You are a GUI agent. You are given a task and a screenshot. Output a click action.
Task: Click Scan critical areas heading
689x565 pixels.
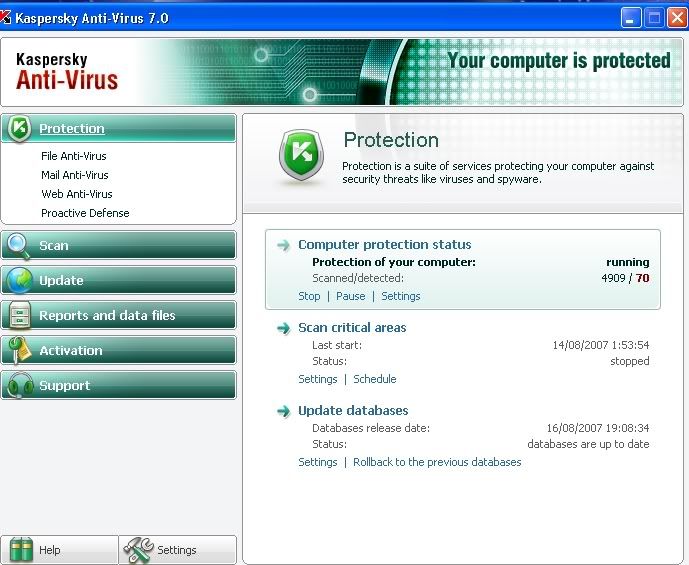352,328
